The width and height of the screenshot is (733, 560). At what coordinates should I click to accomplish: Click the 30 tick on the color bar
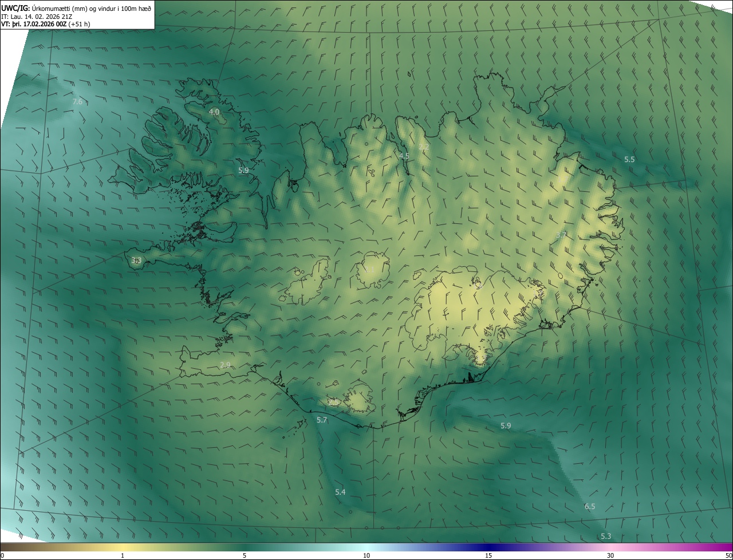pos(610,555)
